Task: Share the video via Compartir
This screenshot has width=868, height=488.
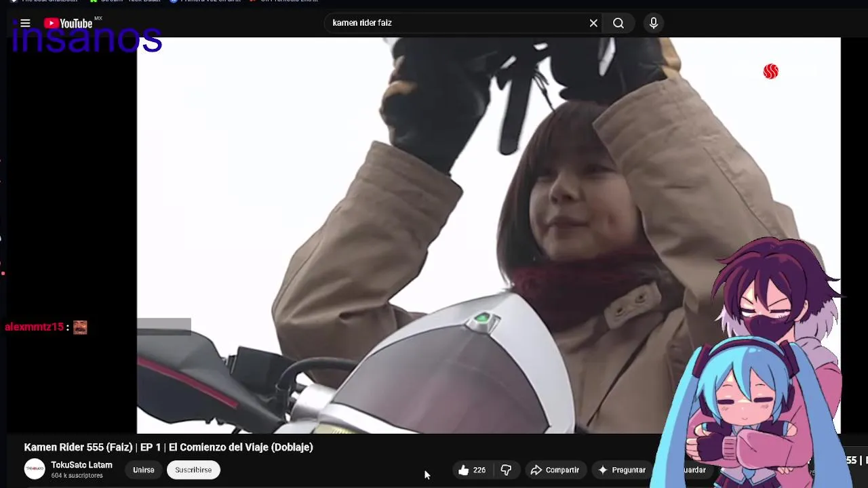Action: (x=555, y=470)
